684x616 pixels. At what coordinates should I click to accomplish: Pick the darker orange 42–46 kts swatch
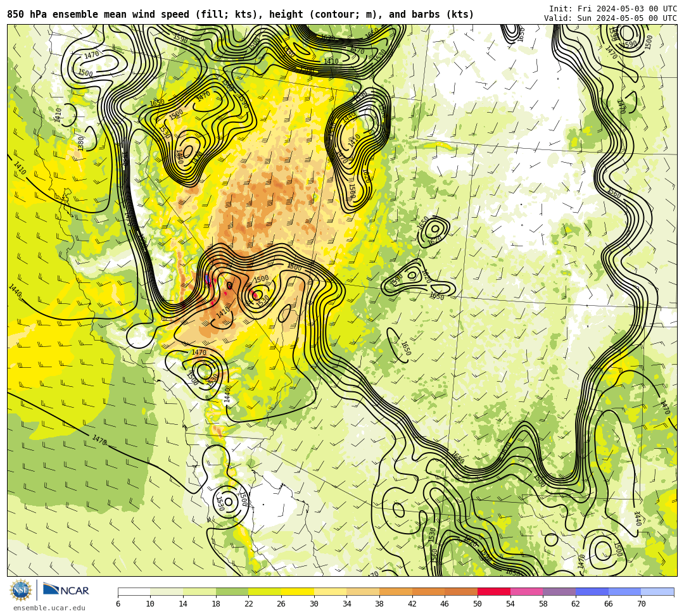tap(428, 591)
